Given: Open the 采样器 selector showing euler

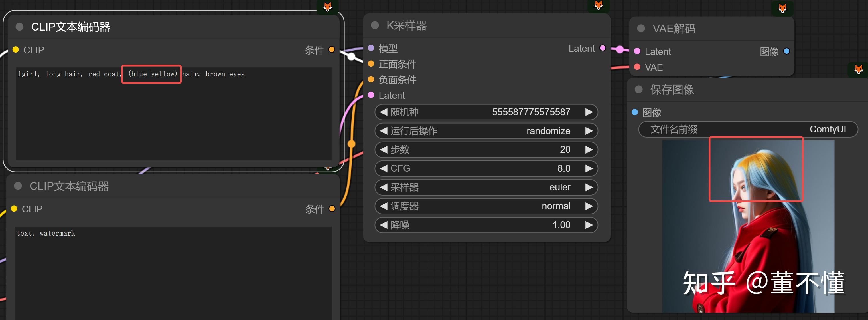Looking at the screenshot, I should [x=486, y=187].
